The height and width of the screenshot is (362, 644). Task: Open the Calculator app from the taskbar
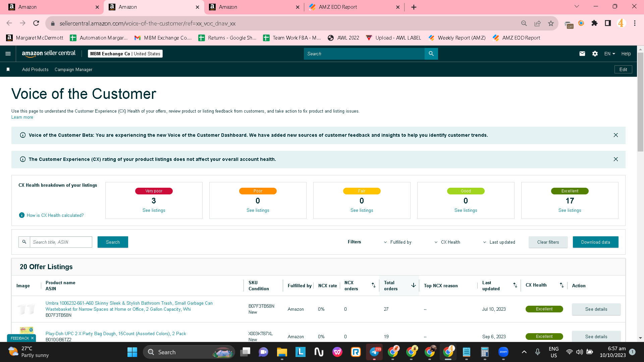(x=485, y=352)
